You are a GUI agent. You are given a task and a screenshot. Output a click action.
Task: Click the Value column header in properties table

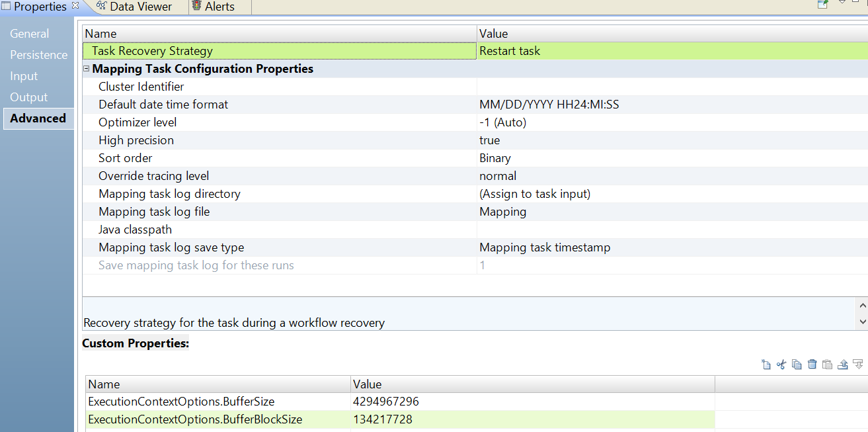click(672, 34)
